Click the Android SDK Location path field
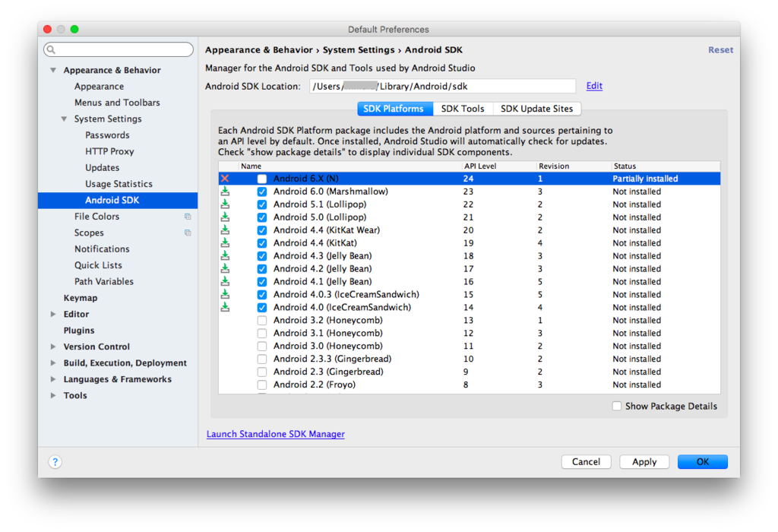Image resolution: width=778 pixels, height=532 pixels. 442,87
